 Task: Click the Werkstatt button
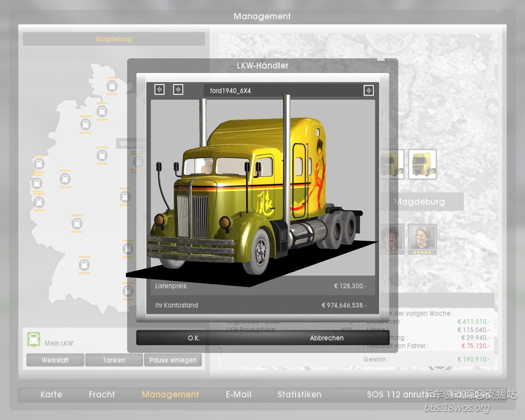coord(55,360)
